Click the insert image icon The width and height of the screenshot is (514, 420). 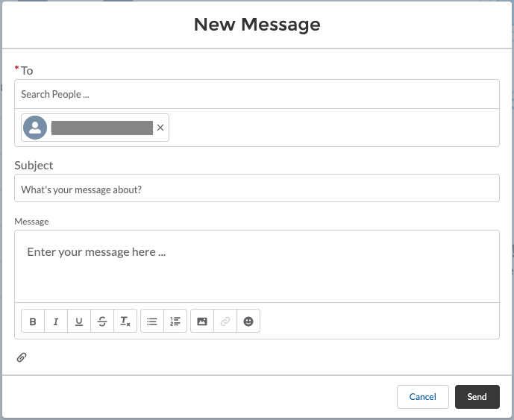click(x=202, y=322)
